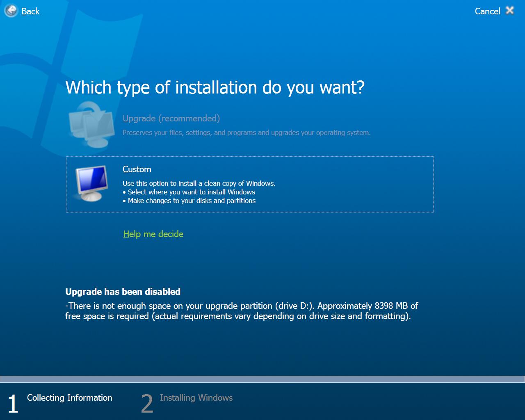Open the Help me decide link
Viewport: 525px width, 420px height.
pyautogui.click(x=153, y=234)
